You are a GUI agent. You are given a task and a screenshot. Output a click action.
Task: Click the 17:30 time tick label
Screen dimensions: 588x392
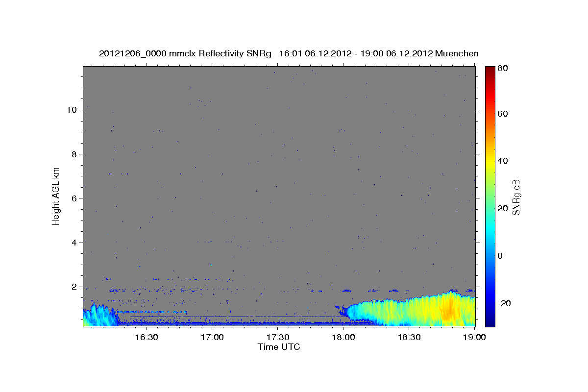277,338
